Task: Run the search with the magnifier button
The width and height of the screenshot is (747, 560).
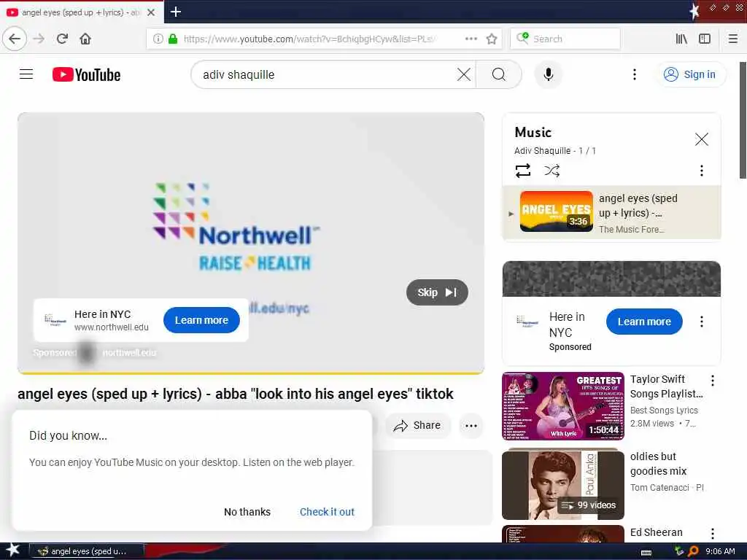Action: 499,74
